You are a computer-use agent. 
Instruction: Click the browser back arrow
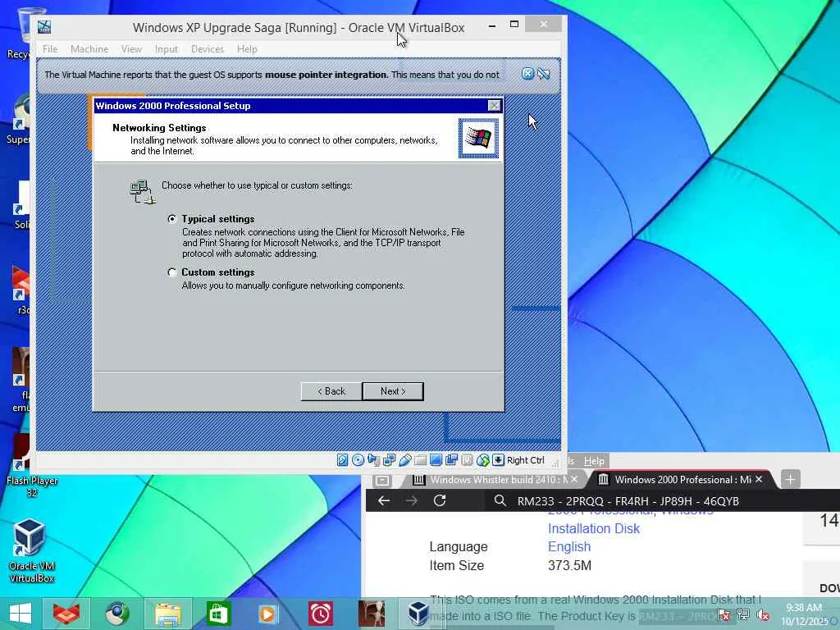click(384, 501)
